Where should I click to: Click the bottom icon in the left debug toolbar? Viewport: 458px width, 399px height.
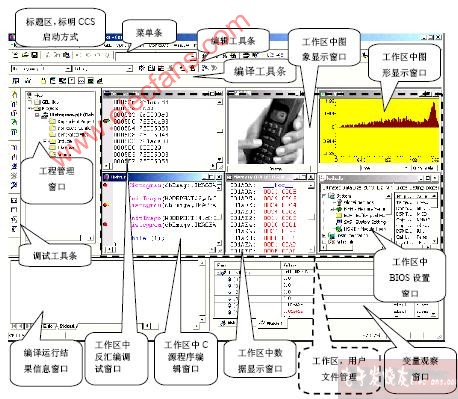[14, 229]
